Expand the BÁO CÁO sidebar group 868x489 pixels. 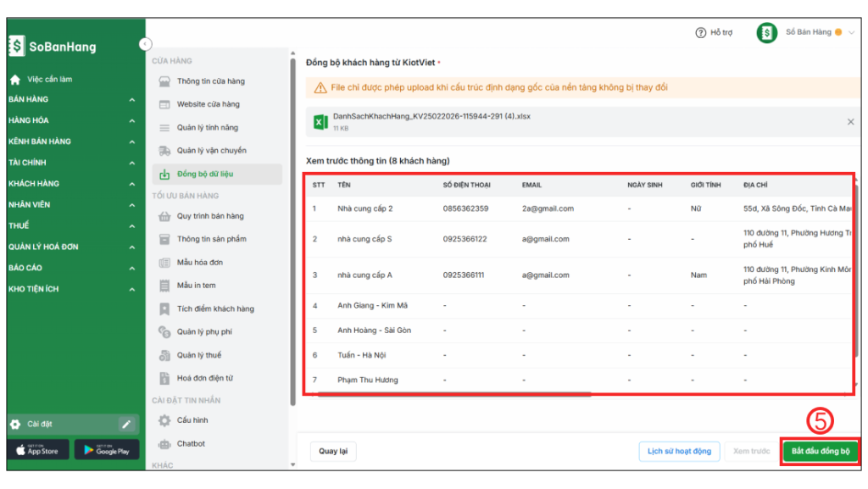tap(72, 268)
